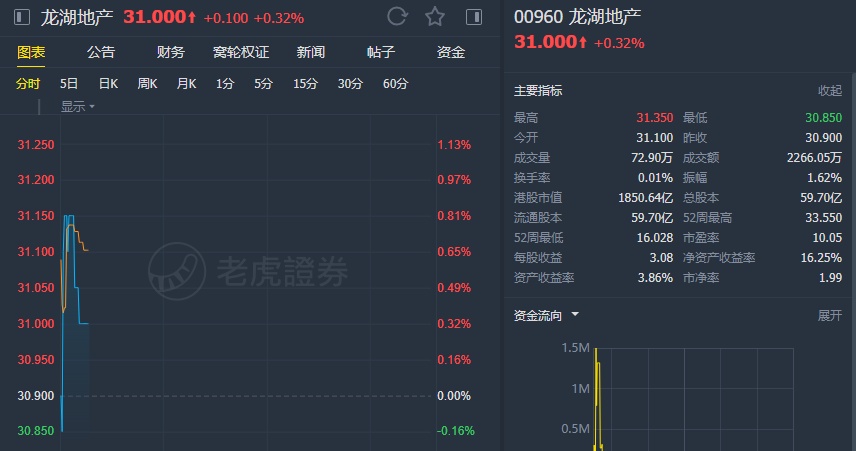Open the 图表 tab

pos(31,52)
